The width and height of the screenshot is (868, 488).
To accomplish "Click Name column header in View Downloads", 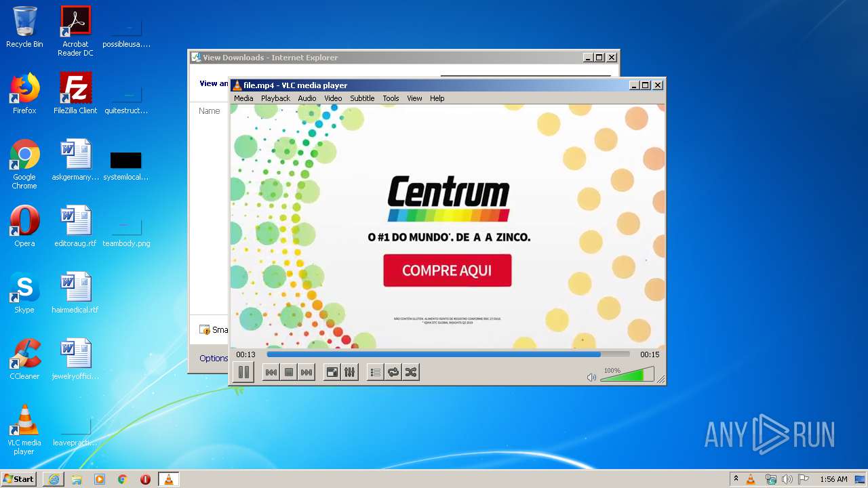I will click(210, 110).
